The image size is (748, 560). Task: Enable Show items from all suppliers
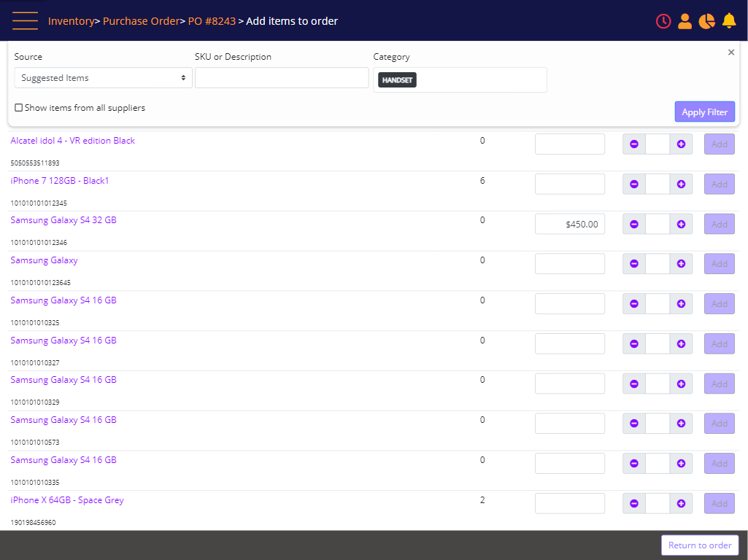coord(18,108)
